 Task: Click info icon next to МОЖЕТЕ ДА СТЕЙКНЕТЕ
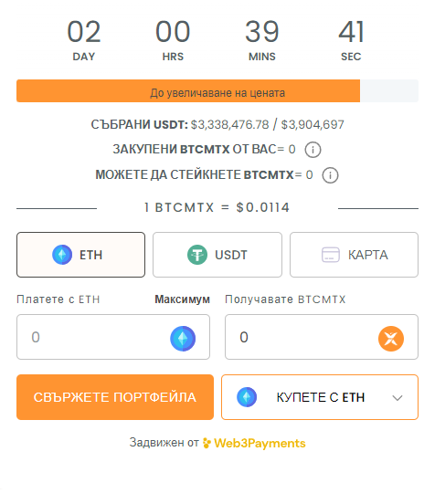(x=330, y=175)
